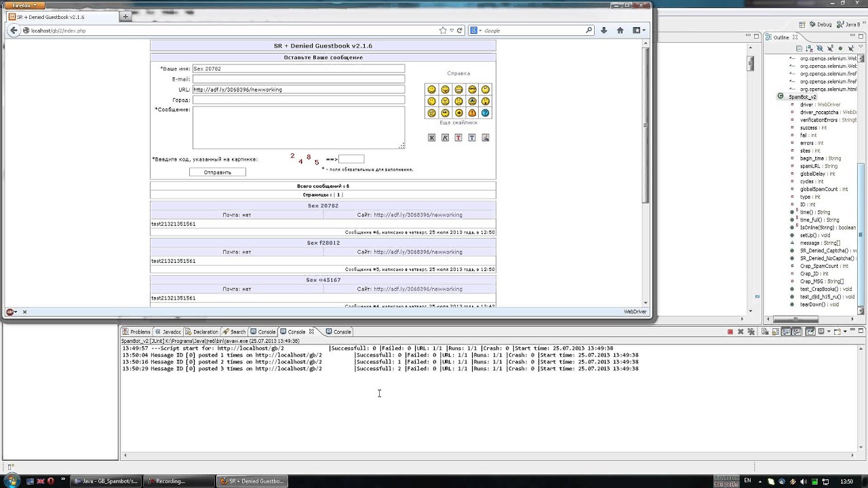Show more perspectives chevron

click(864, 22)
